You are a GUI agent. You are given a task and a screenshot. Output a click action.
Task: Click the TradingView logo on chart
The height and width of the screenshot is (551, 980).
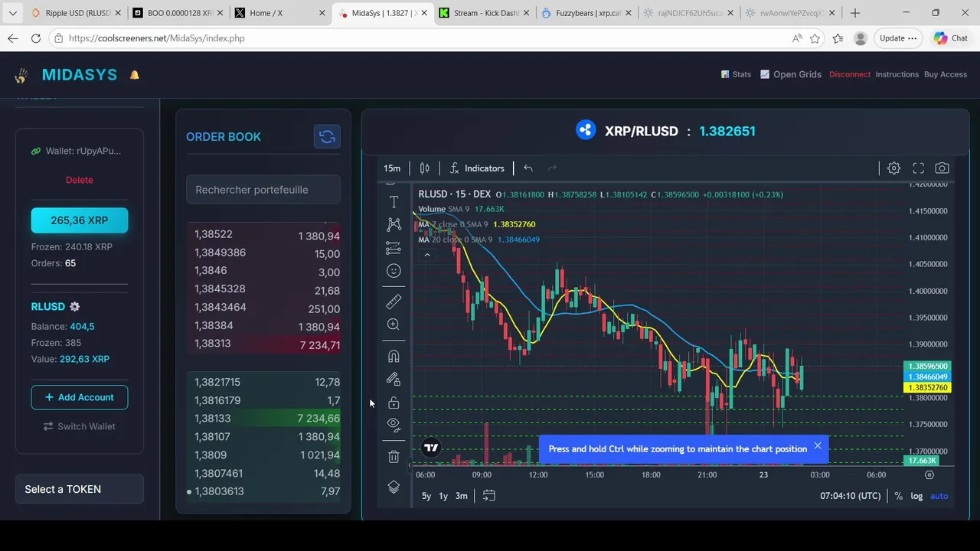[431, 448]
